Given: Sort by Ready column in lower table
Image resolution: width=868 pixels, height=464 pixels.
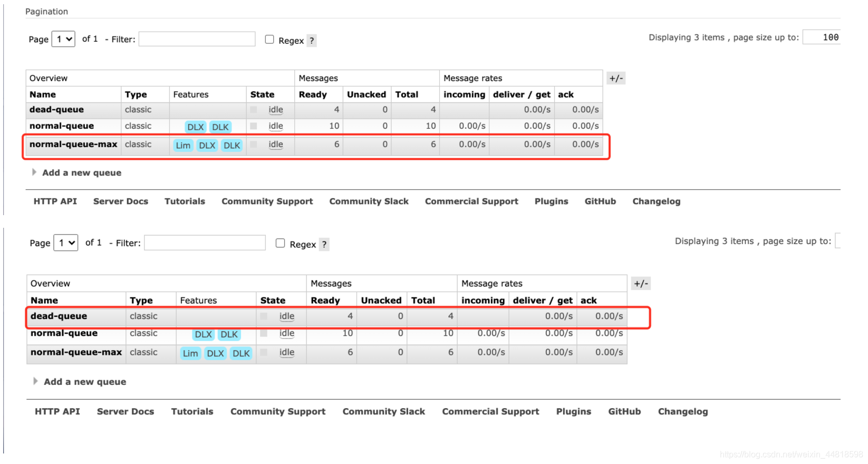Looking at the screenshot, I should (x=325, y=300).
